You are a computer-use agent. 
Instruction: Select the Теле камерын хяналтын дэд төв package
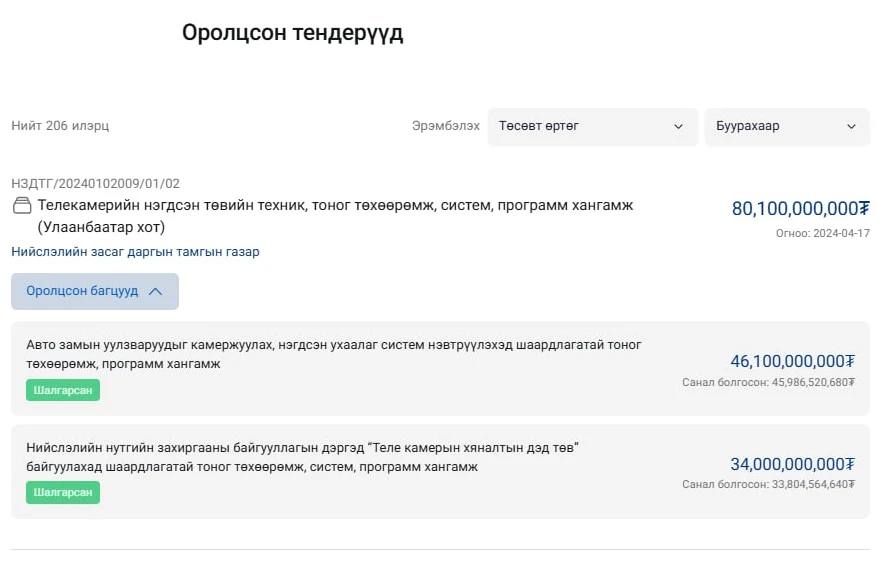tap(302, 457)
